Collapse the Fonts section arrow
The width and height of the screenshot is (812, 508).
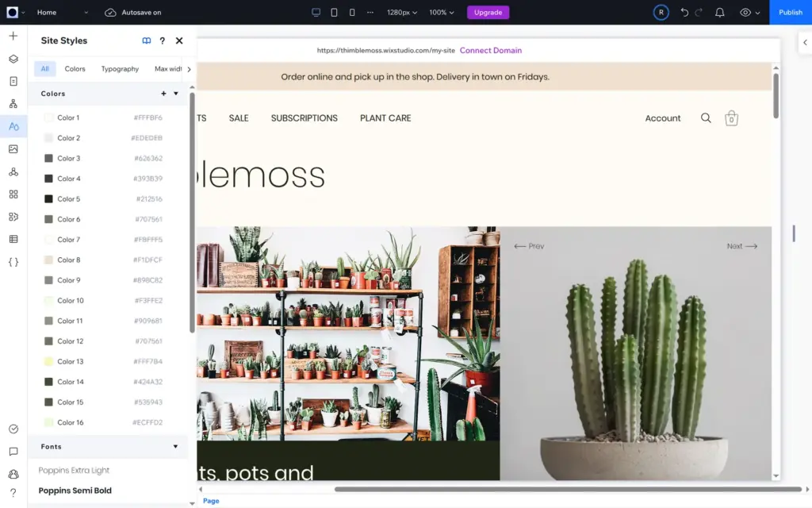pos(175,446)
